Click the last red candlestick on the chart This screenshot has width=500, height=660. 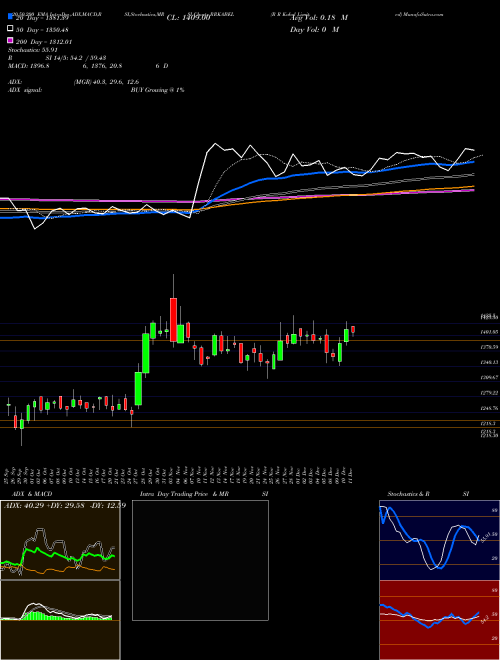[353, 330]
